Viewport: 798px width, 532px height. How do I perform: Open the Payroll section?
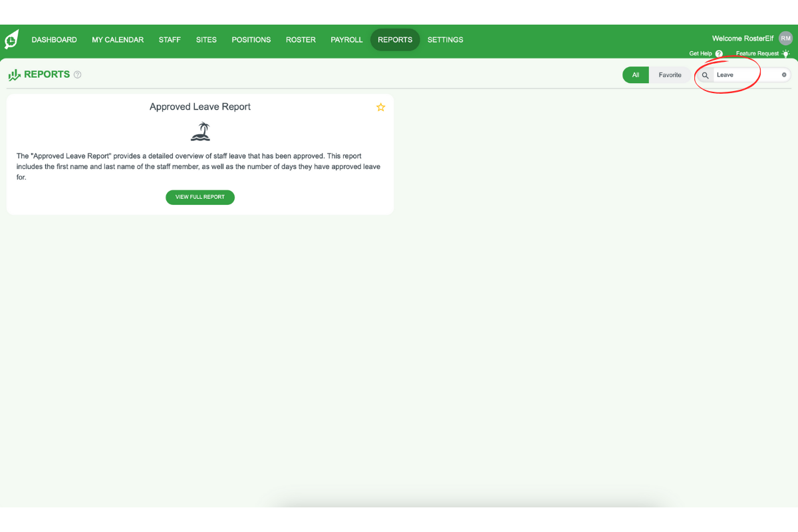tap(346, 40)
